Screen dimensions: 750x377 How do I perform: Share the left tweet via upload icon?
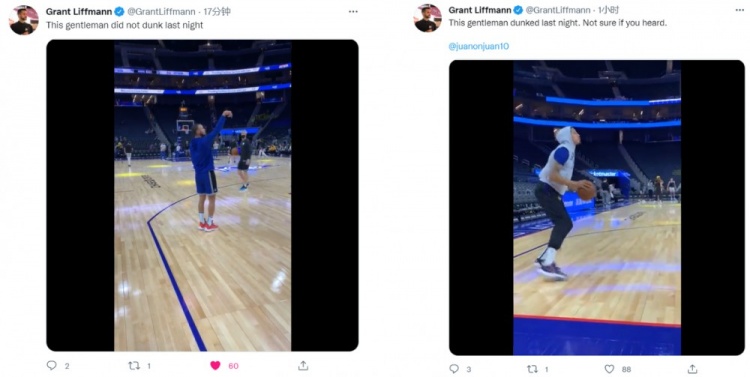(x=303, y=366)
